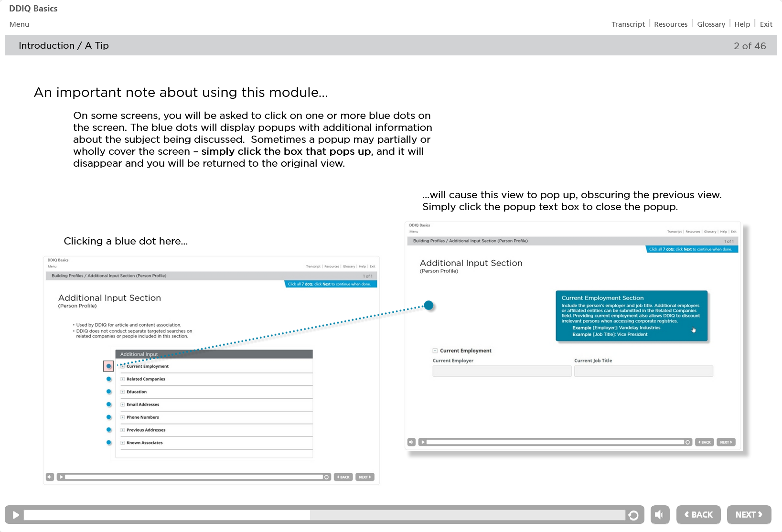Image resolution: width=782 pixels, height=532 pixels.
Task: Click blue dot beside Email Addresses
Action: coord(108,404)
